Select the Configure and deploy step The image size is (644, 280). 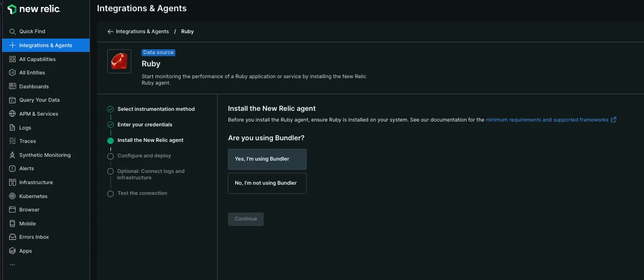pos(144,156)
